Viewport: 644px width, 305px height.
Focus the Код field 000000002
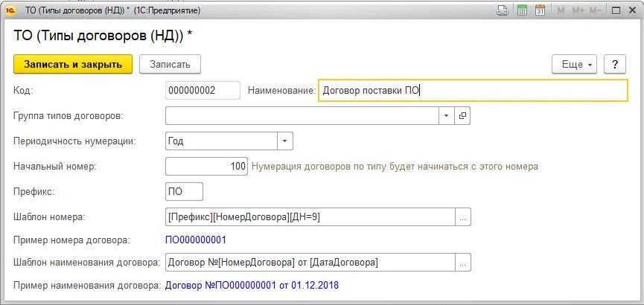[203, 90]
